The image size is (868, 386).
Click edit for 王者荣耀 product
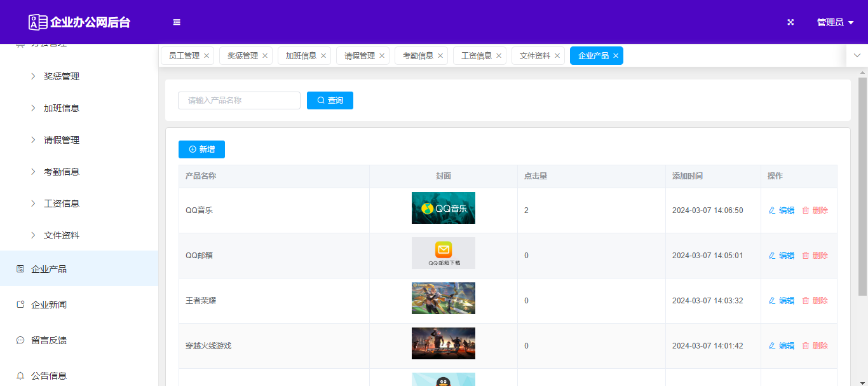(781, 301)
